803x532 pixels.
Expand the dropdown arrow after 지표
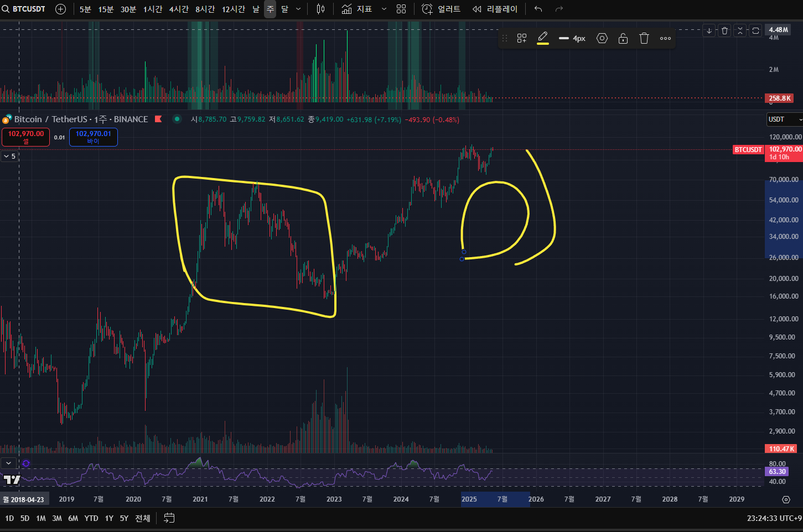click(x=384, y=9)
